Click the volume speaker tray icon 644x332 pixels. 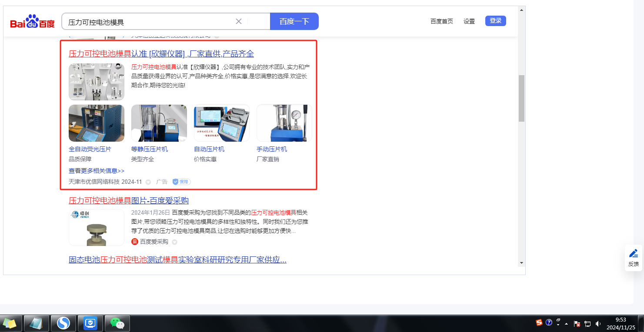[x=598, y=324]
